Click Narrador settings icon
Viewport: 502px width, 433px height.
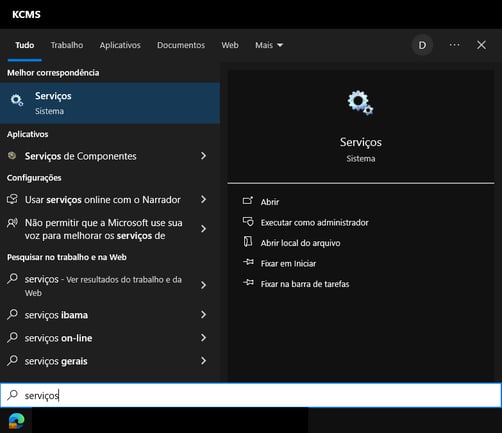(x=12, y=199)
